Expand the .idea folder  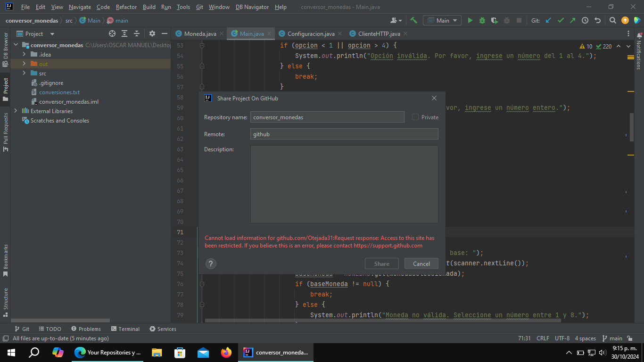(24, 54)
